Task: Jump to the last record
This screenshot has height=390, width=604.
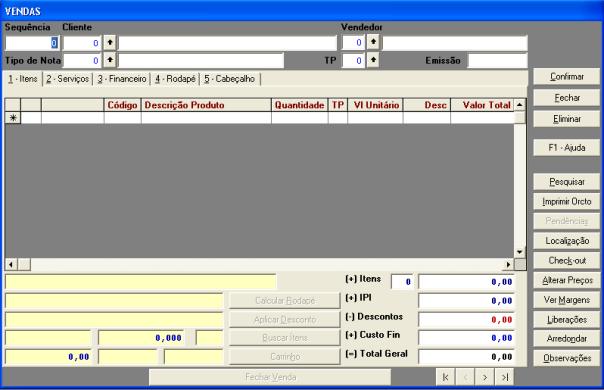Action: 504,377
